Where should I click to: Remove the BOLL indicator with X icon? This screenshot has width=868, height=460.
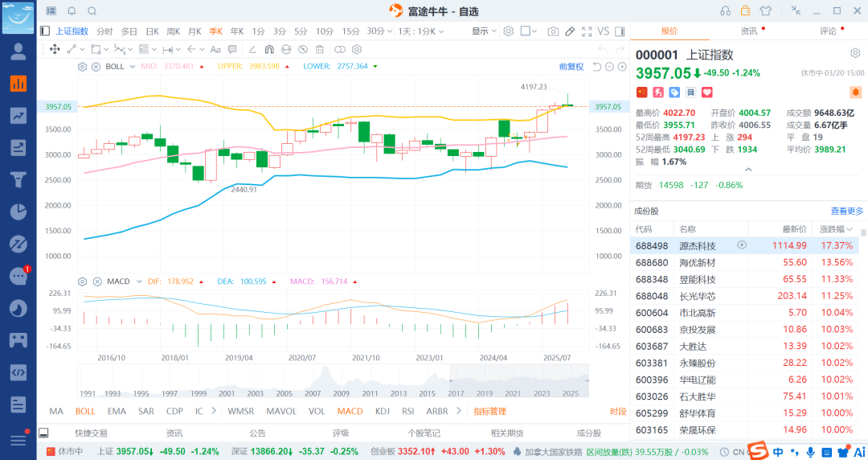click(96, 66)
